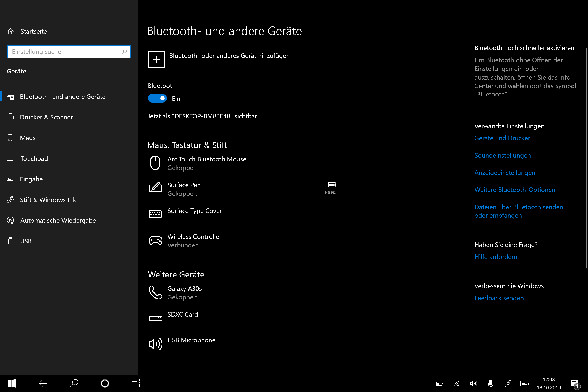Go back to Startseite
The width and height of the screenshot is (588, 392).
69,31
